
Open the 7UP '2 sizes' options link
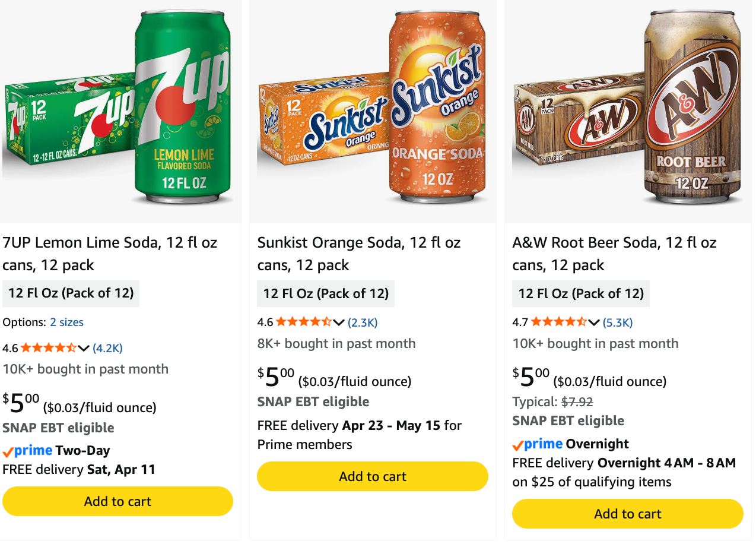point(66,322)
